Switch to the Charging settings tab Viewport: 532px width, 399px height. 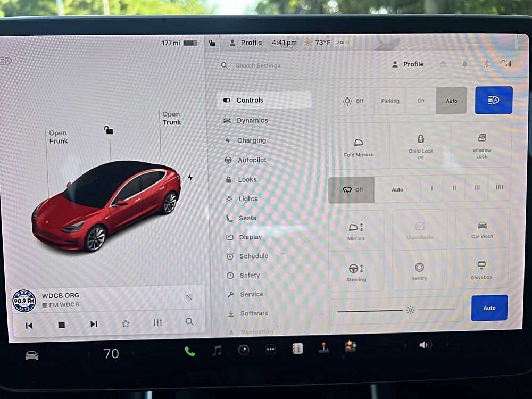point(251,140)
